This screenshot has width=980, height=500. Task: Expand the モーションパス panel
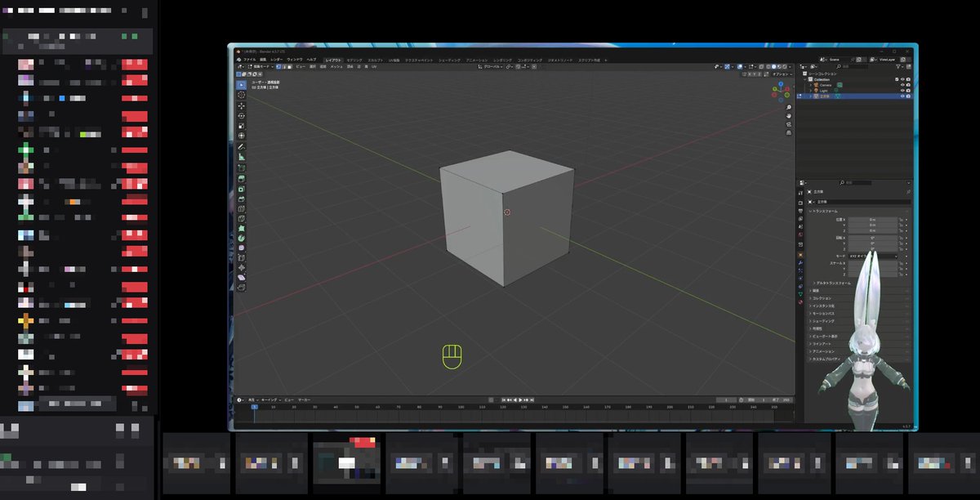coord(822,314)
